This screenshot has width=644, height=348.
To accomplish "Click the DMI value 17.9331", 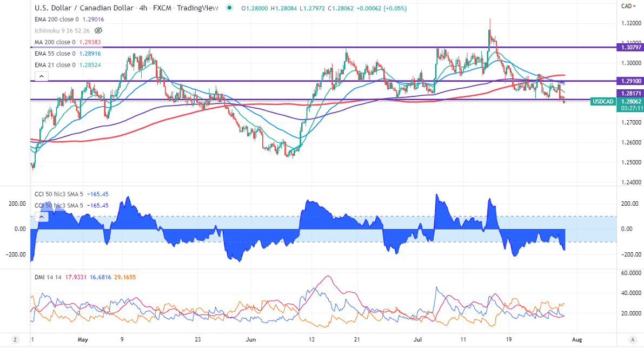I will tap(76, 277).
